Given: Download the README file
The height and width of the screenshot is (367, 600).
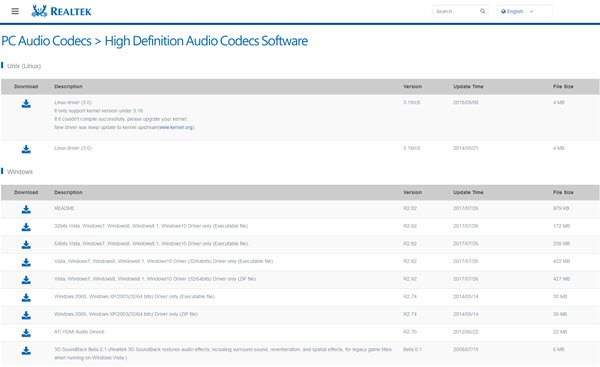Looking at the screenshot, I should 26,209.
